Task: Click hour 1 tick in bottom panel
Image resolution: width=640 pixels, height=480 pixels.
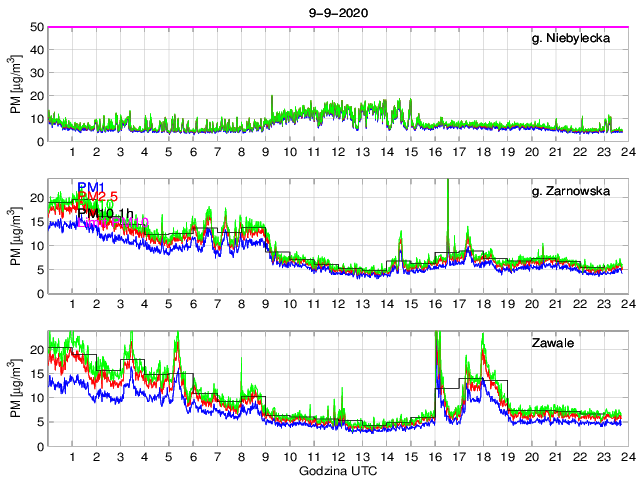Action: pyautogui.click(x=72, y=457)
